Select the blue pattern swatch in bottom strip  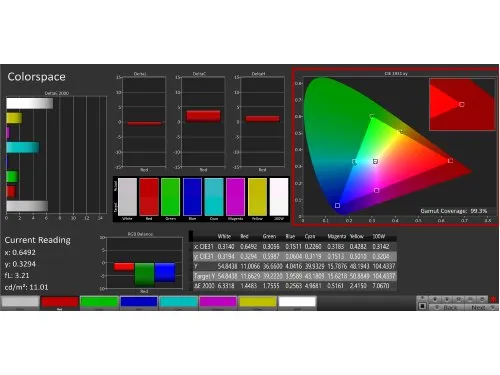pos(139,302)
